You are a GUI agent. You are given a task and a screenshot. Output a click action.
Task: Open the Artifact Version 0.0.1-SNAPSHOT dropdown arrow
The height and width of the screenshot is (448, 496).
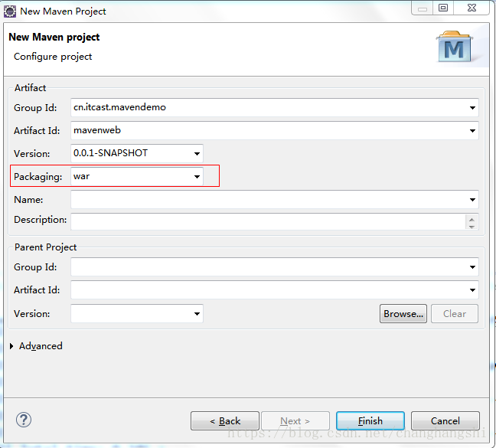tap(197, 154)
